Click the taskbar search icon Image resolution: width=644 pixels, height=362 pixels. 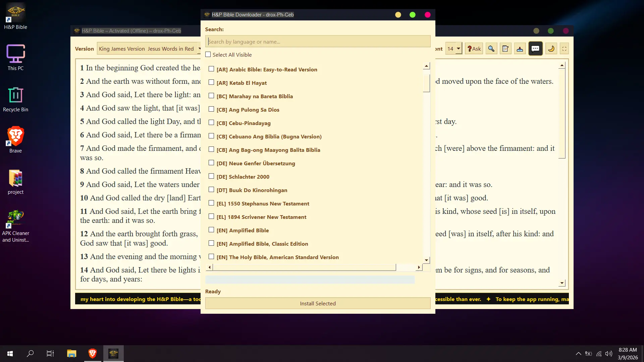point(30,354)
